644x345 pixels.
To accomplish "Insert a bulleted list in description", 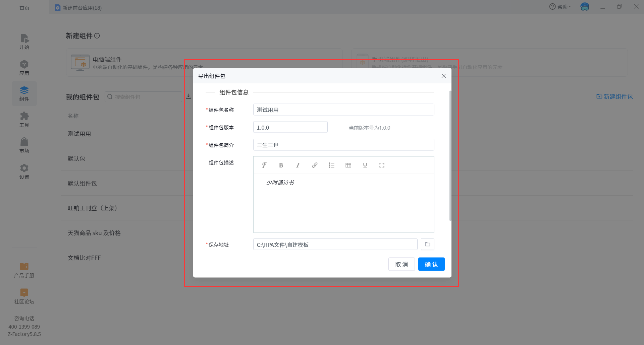I will pyautogui.click(x=331, y=165).
